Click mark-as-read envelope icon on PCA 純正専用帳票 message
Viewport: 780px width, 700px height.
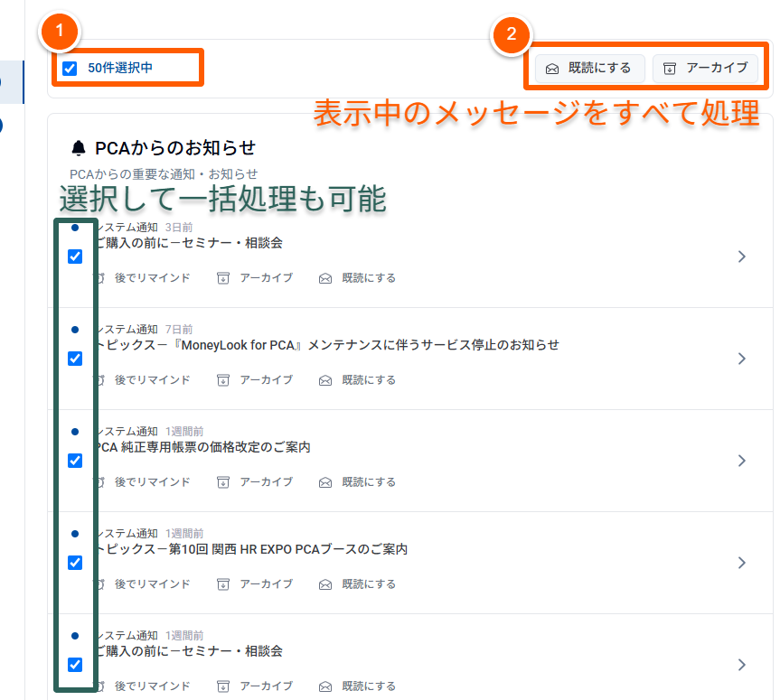click(325, 482)
